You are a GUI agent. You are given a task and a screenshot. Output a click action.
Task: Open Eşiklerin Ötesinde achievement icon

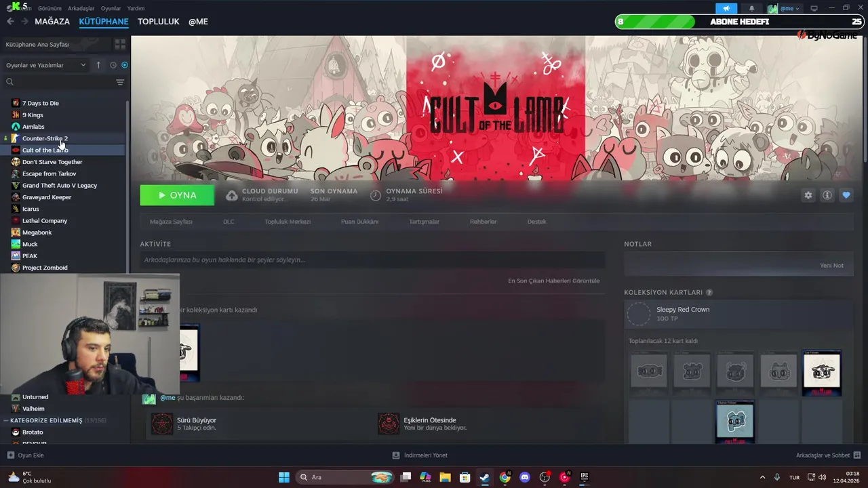pos(389,424)
